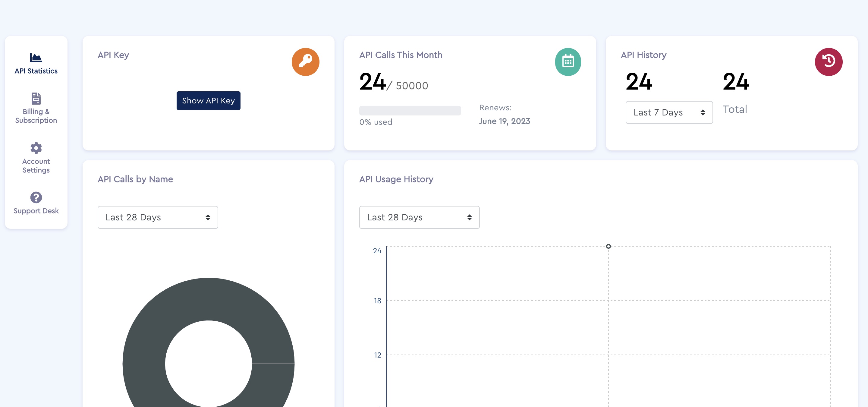Click the API Usage History heading

(x=396, y=179)
